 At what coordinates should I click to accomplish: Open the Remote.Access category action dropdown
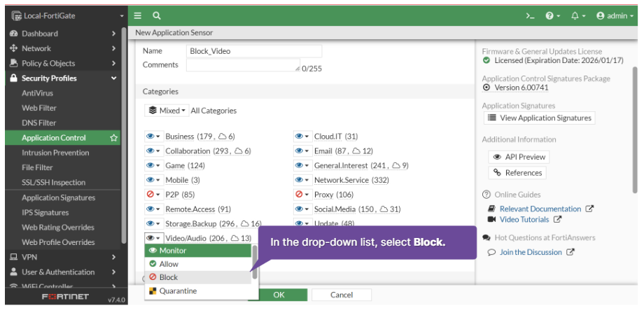[154, 209]
